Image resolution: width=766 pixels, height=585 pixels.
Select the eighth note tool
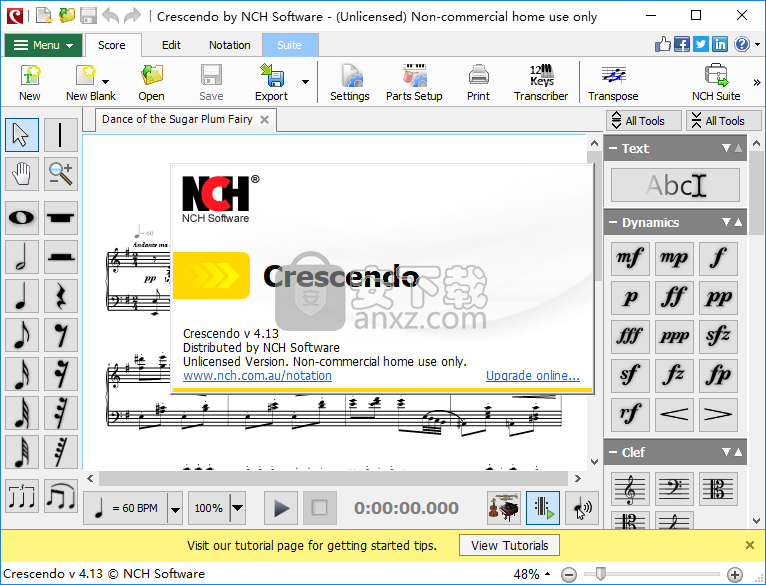pos(21,335)
